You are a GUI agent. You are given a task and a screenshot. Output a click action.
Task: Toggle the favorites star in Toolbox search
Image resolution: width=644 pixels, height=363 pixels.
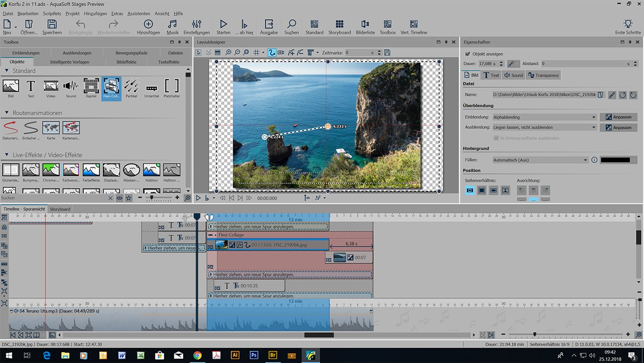click(x=128, y=198)
